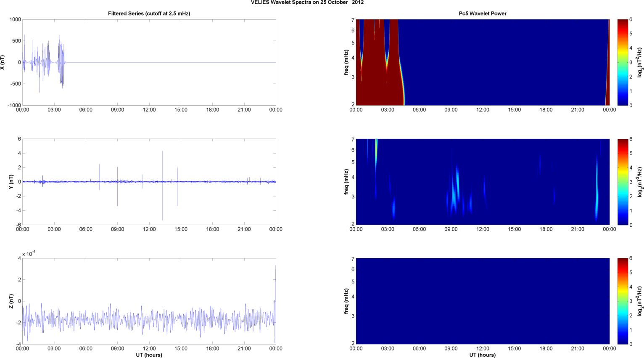644x358 pixels.
Task: Click the '-6' tick on the Y series axis
Action: [x=18, y=225]
